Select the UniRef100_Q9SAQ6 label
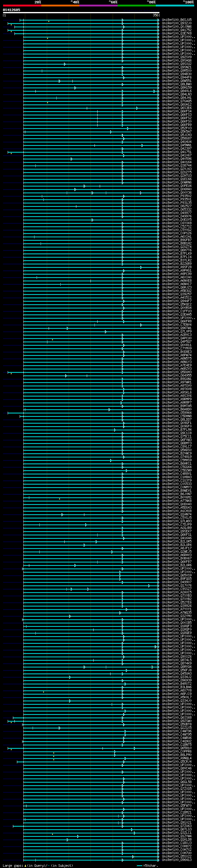Screen dimensions: 197x868 pyautogui.click(x=177, y=61)
